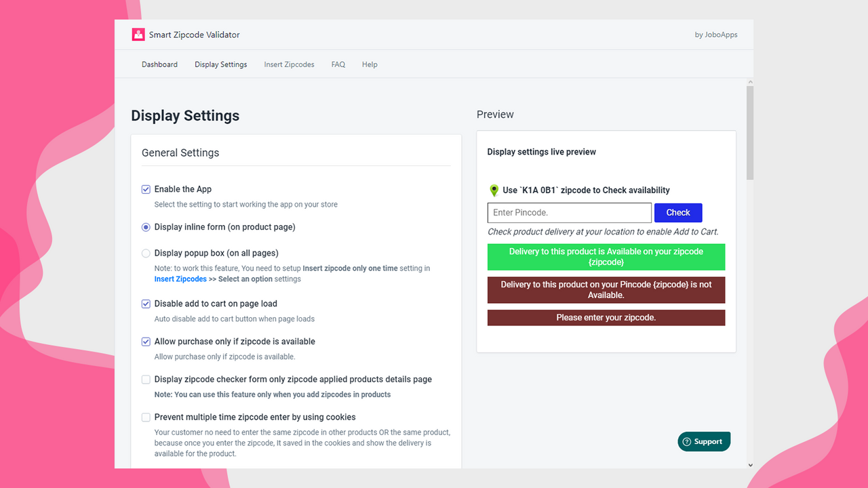Toggle the Enable the App checkbox
This screenshot has height=488, width=868.
[x=146, y=190]
